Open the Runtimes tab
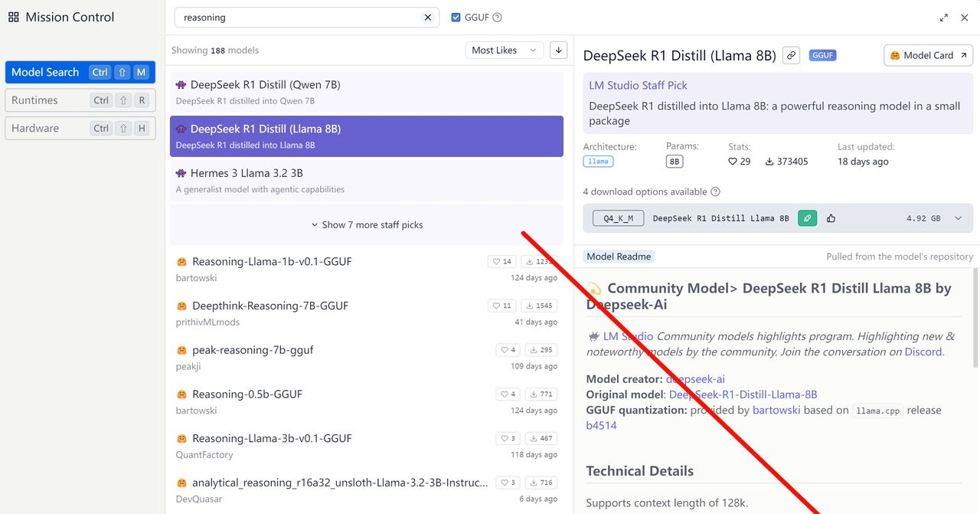980x514 pixels. [x=80, y=100]
